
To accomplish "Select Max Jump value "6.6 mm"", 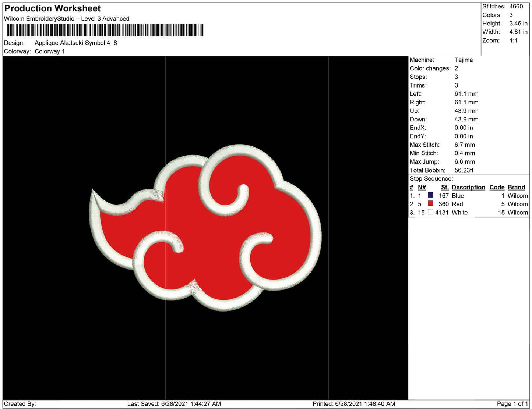I will pyautogui.click(x=465, y=162).
